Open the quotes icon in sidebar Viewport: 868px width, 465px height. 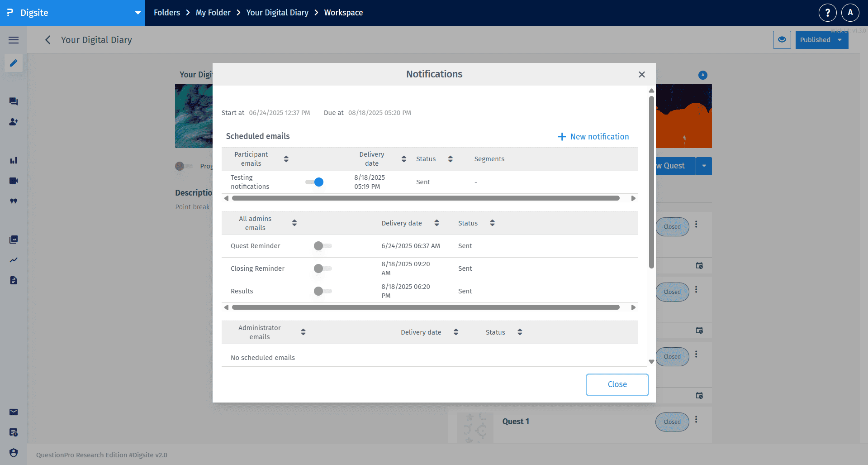pyautogui.click(x=14, y=201)
